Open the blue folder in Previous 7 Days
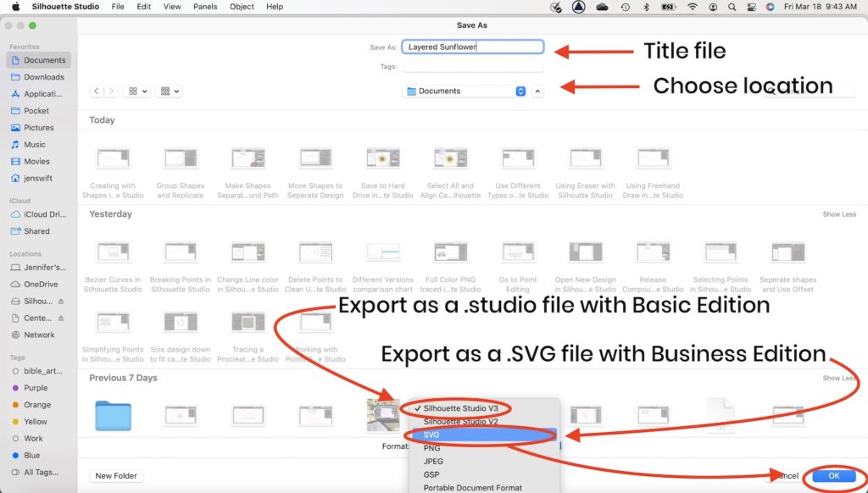This screenshot has width=868, height=493. 113,415
